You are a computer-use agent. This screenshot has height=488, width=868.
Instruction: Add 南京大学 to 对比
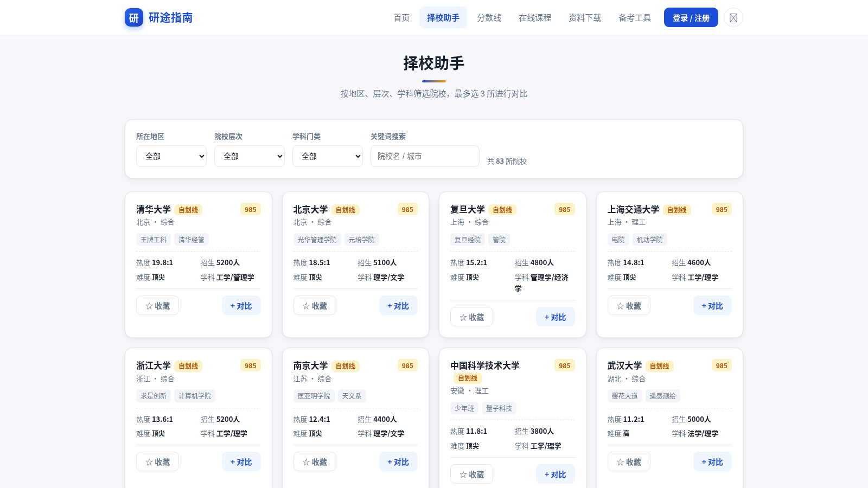click(398, 462)
